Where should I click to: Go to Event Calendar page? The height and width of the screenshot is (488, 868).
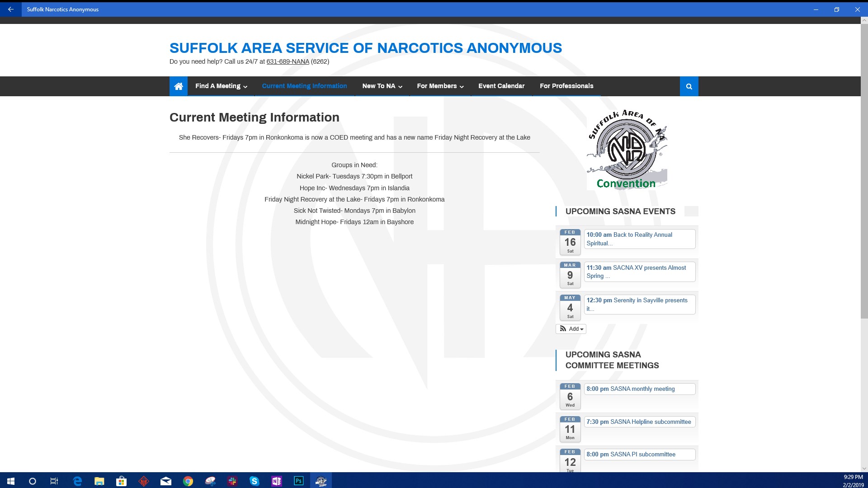point(501,86)
